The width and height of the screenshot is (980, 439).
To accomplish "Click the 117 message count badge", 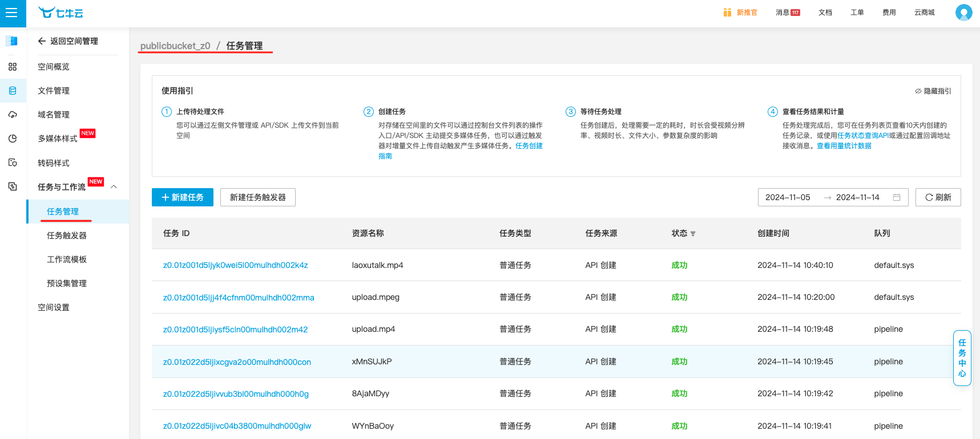I will tap(795, 13).
